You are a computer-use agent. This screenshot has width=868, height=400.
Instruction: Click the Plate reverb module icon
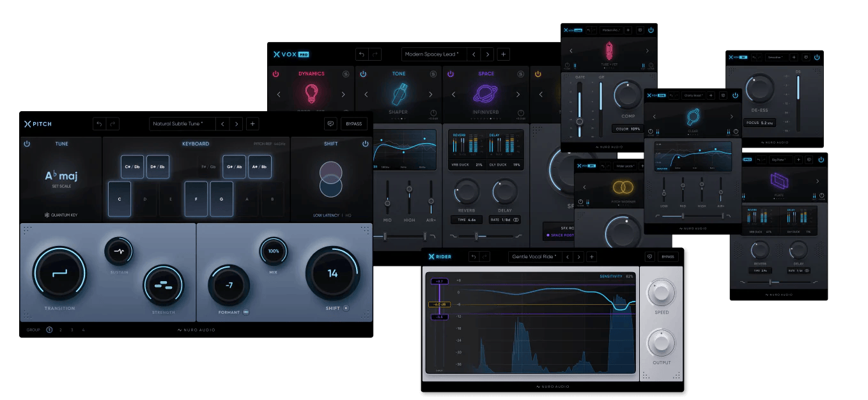click(779, 181)
